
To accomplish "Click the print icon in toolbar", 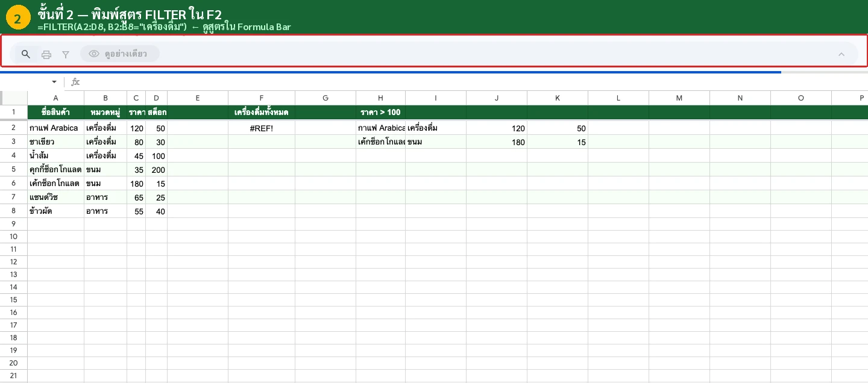I will click(x=46, y=55).
